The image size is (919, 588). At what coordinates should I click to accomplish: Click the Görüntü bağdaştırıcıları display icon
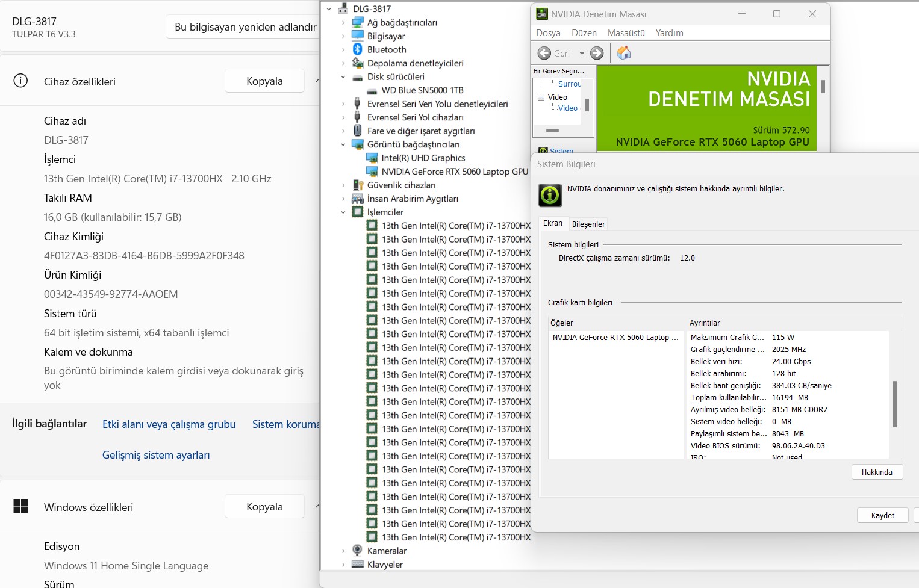(x=358, y=144)
